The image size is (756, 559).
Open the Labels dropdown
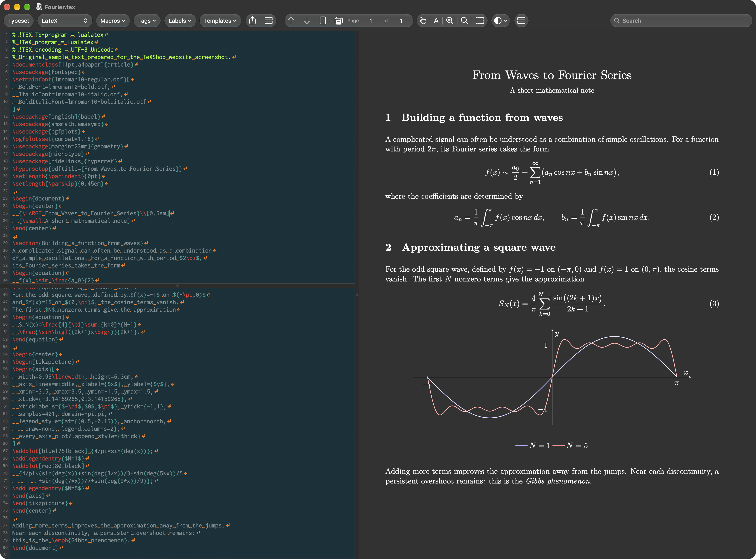coord(180,21)
